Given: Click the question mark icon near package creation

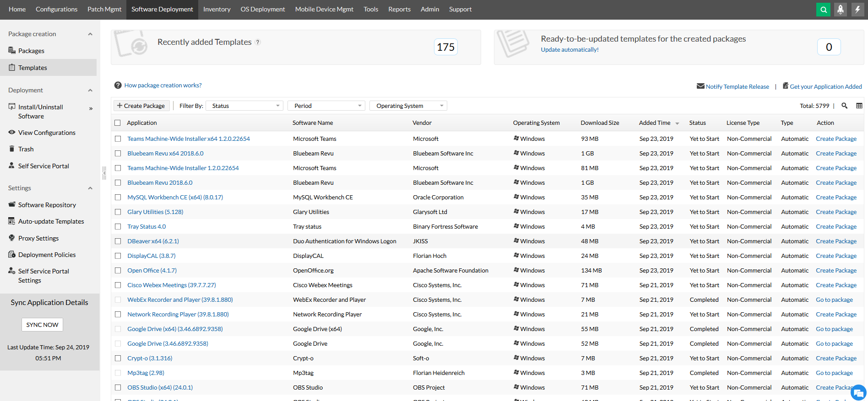Looking at the screenshot, I should click(118, 86).
